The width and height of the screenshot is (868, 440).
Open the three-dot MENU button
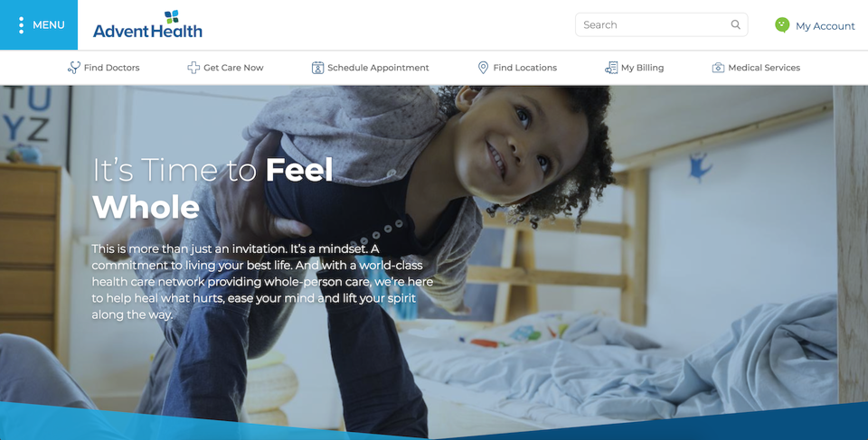click(x=39, y=25)
